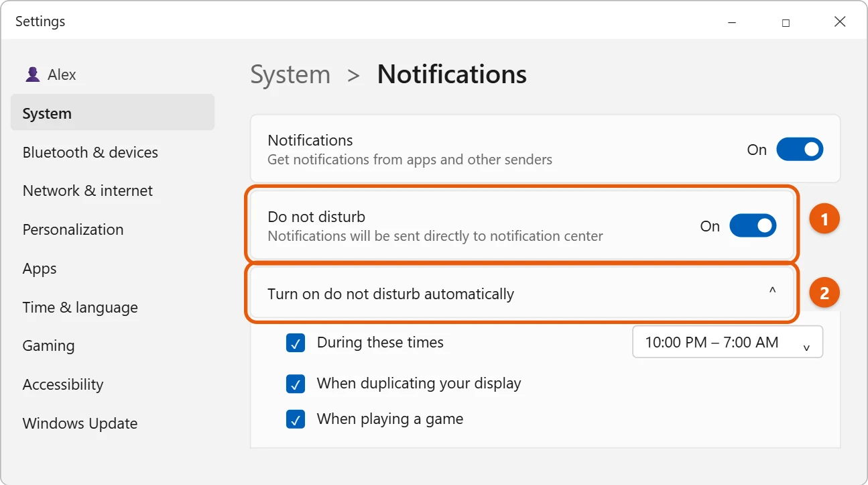This screenshot has height=485, width=868.
Task: Open the Apps settings page
Action: (40, 268)
